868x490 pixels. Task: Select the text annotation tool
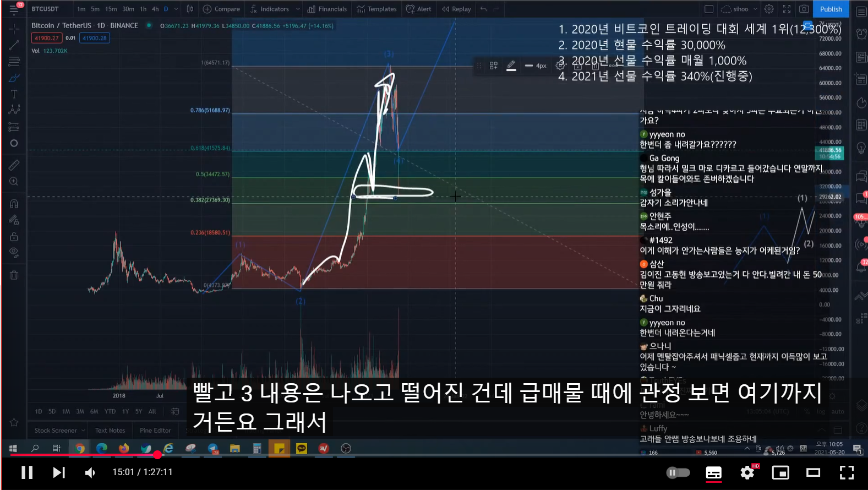click(x=14, y=94)
